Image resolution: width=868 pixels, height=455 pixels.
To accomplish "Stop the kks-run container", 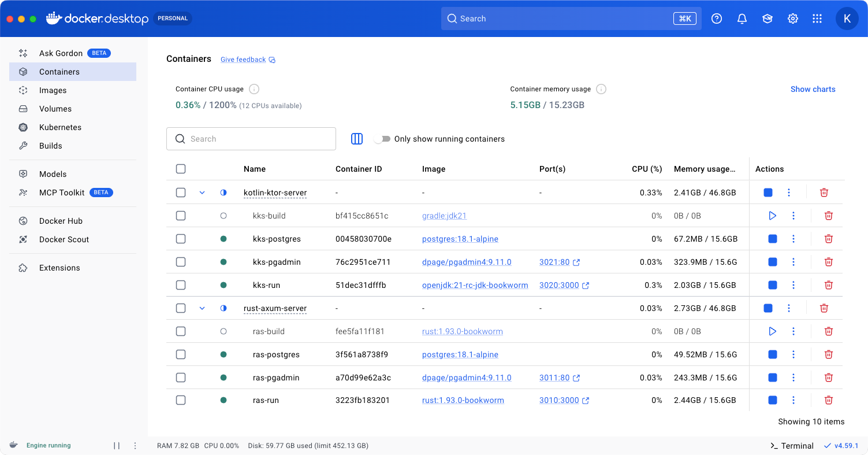I will (x=773, y=285).
